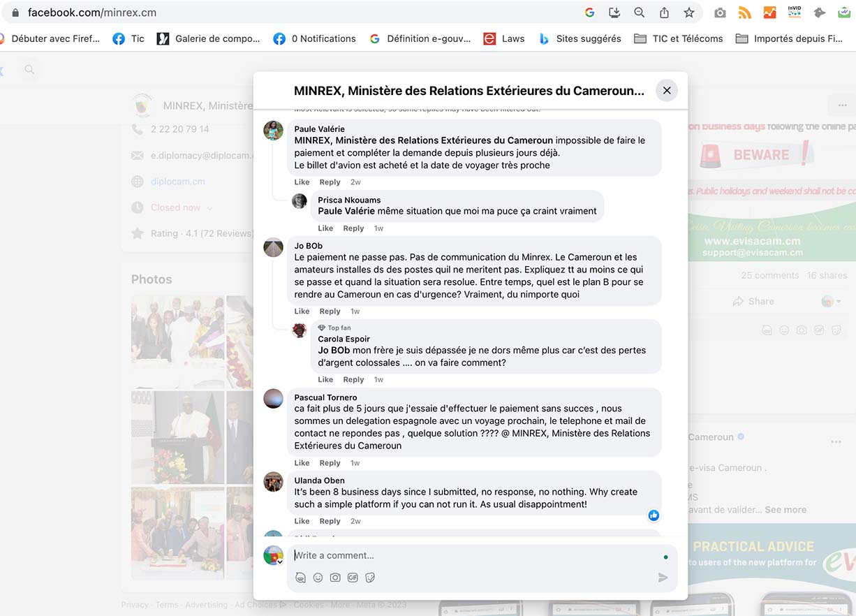The image size is (856, 616).
Task: Open the browser extensions puzzle icon
Action: [820, 13]
